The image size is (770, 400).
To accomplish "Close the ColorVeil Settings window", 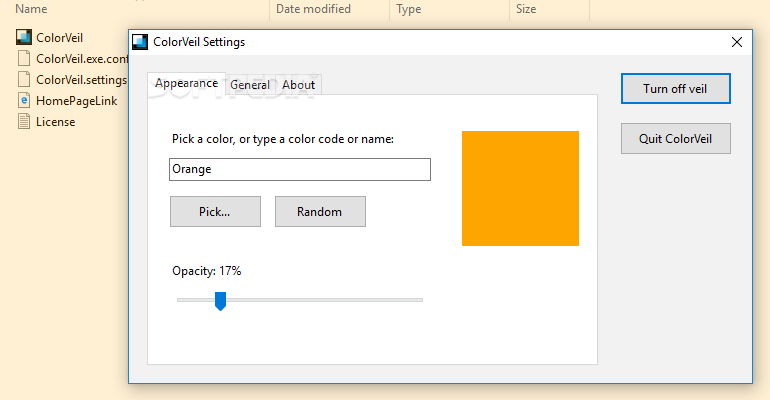I will [x=737, y=42].
